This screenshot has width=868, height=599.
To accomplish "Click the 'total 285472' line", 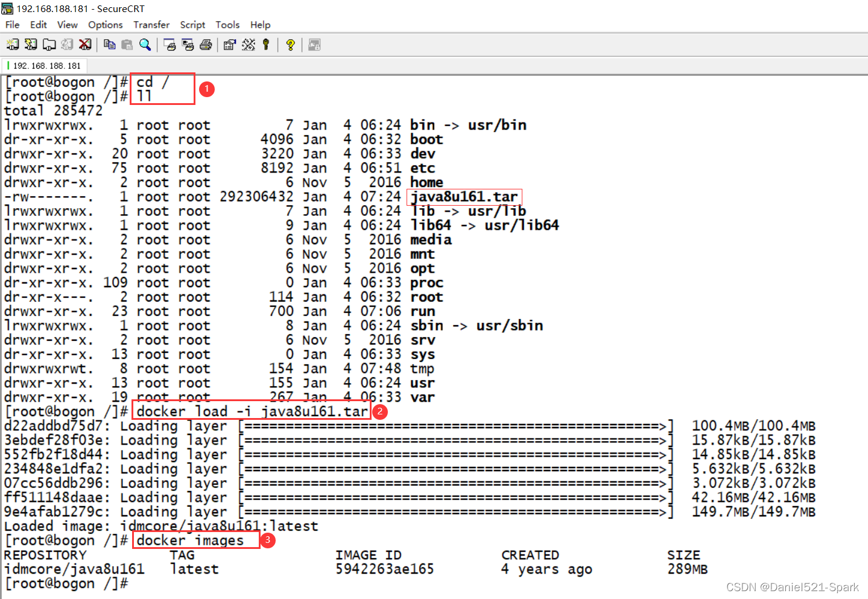I will (x=54, y=111).
